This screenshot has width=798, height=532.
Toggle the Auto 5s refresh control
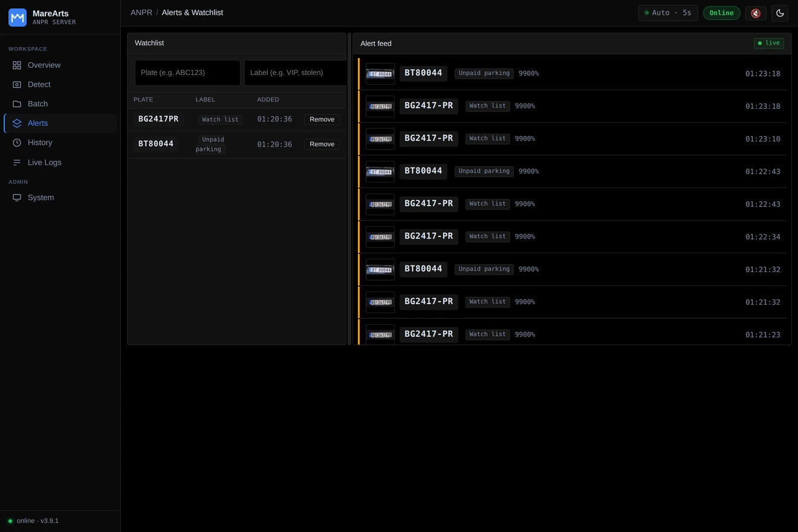coord(668,13)
